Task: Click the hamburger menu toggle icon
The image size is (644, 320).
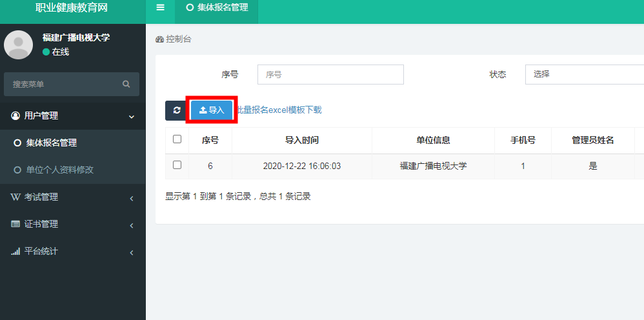Action: (161, 8)
